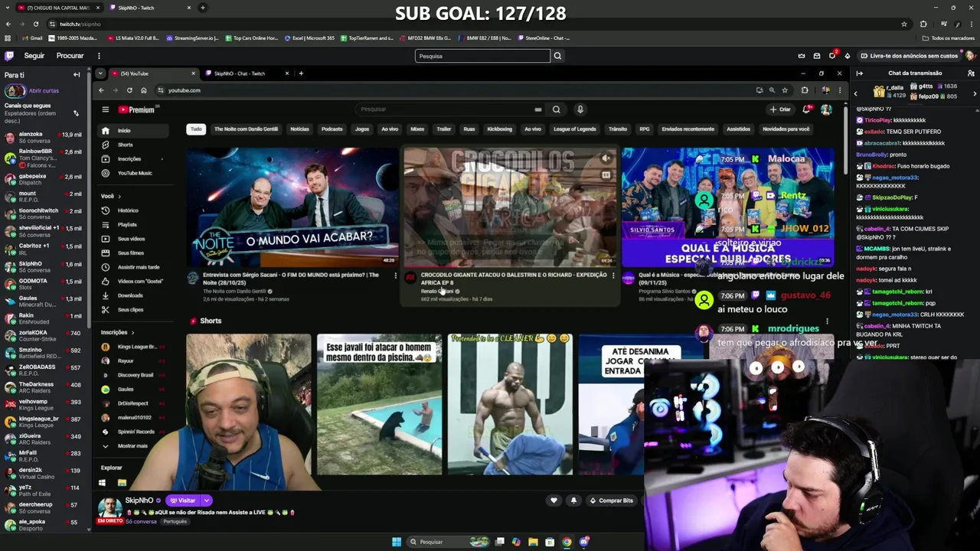Open Chrome from the Windows taskbar
The width and height of the screenshot is (980, 551).
(x=567, y=542)
